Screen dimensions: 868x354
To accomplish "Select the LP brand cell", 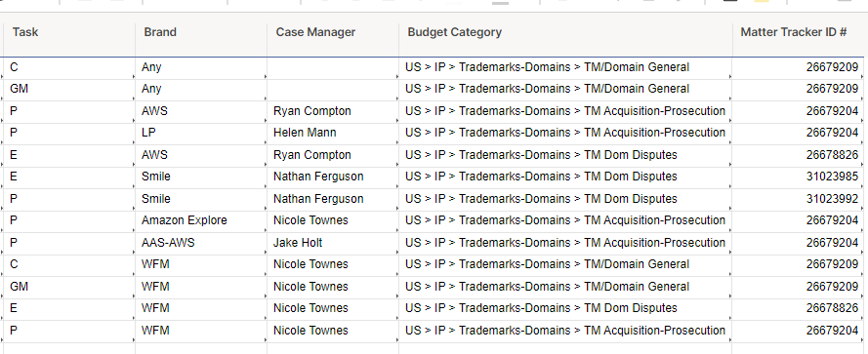I will [201, 133].
